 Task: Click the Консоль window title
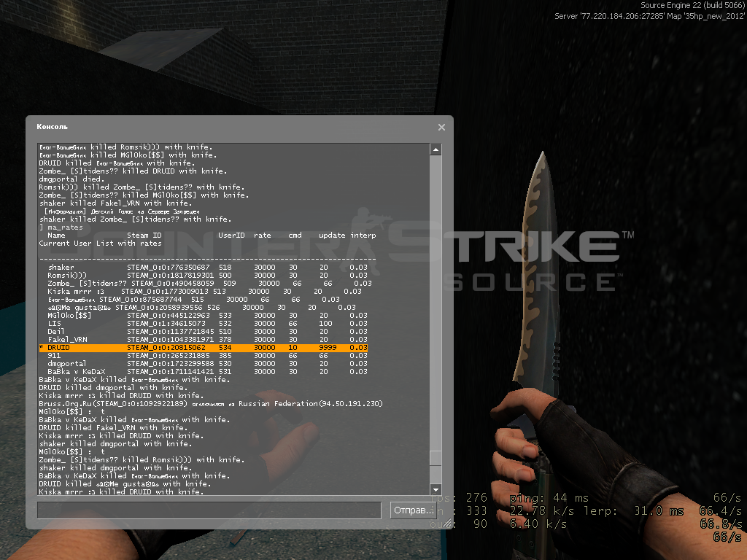[53, 127]
